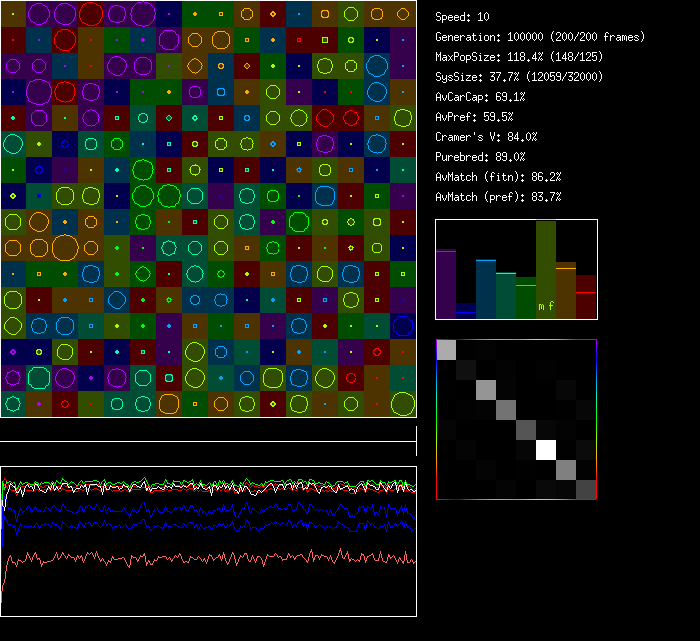
Task: Select the dark blue circle on the grid's right edge
Action: 403,325
